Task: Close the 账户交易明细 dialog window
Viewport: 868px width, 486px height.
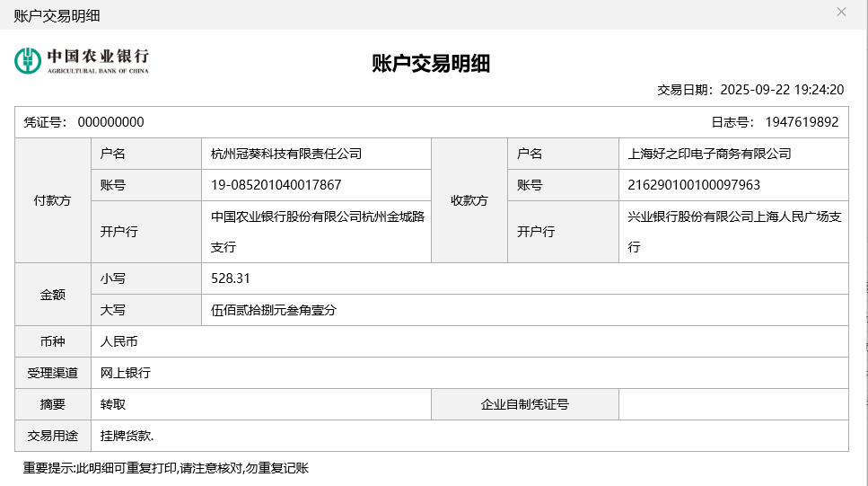Action: pyautogui.click(x=841, y=13)
